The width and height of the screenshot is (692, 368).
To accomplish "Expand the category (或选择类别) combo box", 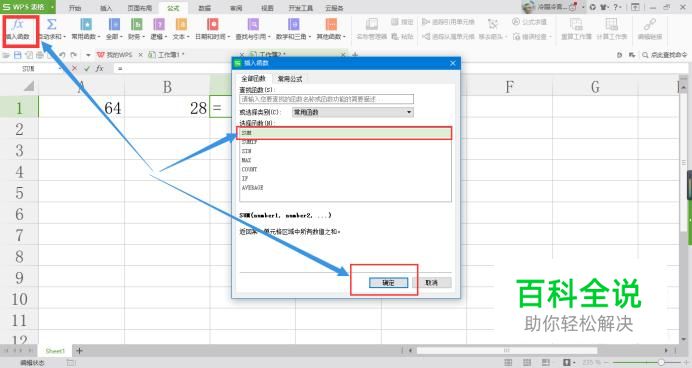I will (x=409, y=112).
